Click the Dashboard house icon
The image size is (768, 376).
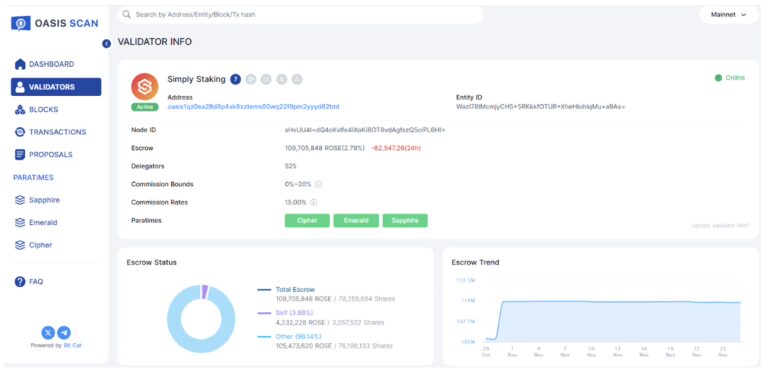(20, 64)
